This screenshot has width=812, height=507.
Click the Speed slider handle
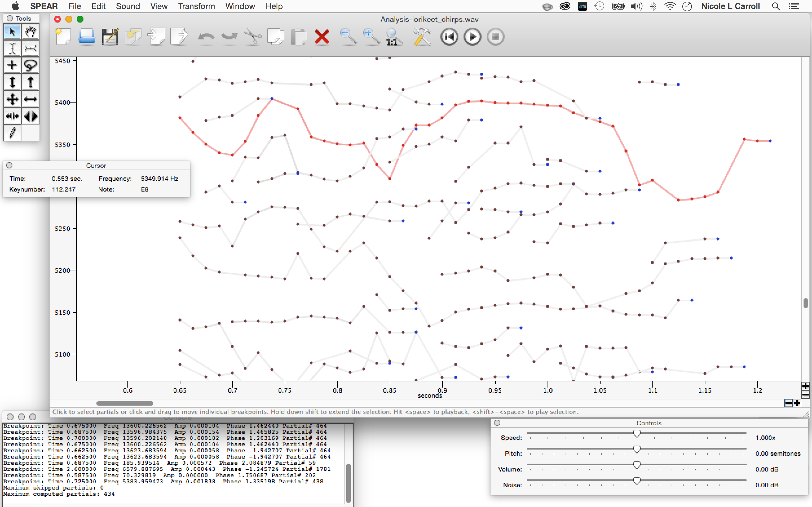click(x=637, y=434)
